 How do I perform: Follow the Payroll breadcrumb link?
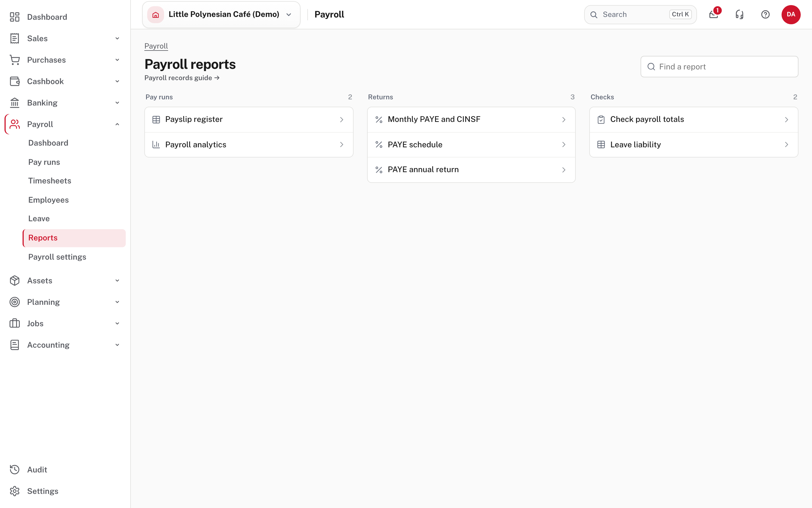[x=156, y=46]
